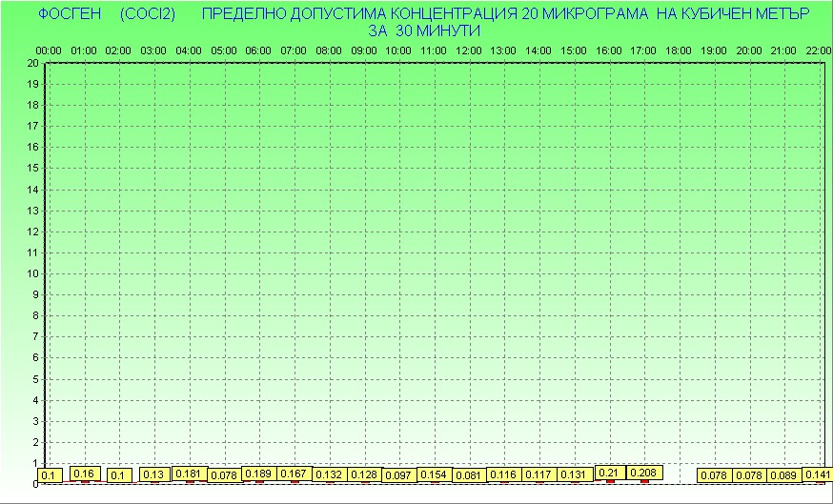Click the 22:00 time axis label

(x=819, y=51)
